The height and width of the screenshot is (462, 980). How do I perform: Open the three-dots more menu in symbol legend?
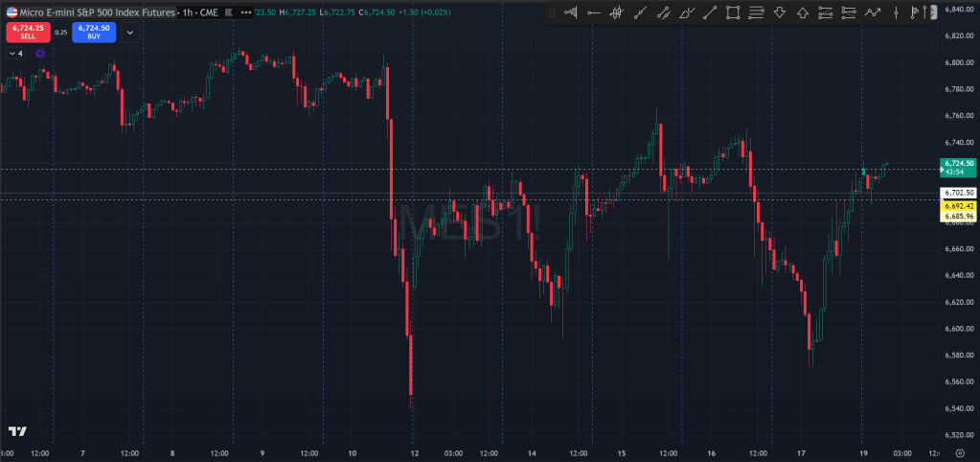coord(246,12)
